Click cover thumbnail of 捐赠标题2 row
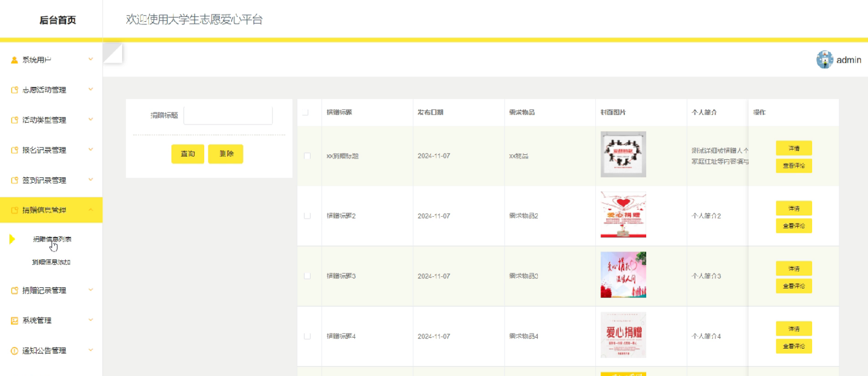This screenshot has height=376, width=868. (623, 214)
